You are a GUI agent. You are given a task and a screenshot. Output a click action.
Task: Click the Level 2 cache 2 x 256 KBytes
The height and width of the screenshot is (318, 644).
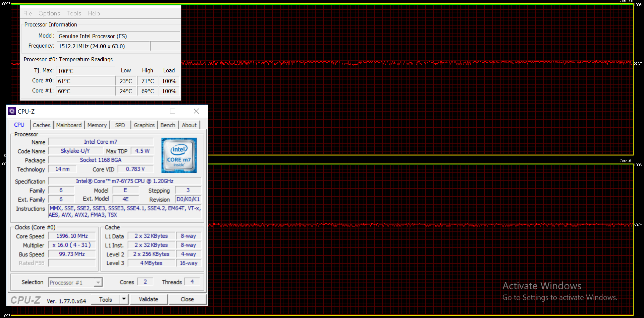pyautogui.click(x=151, y=254)
